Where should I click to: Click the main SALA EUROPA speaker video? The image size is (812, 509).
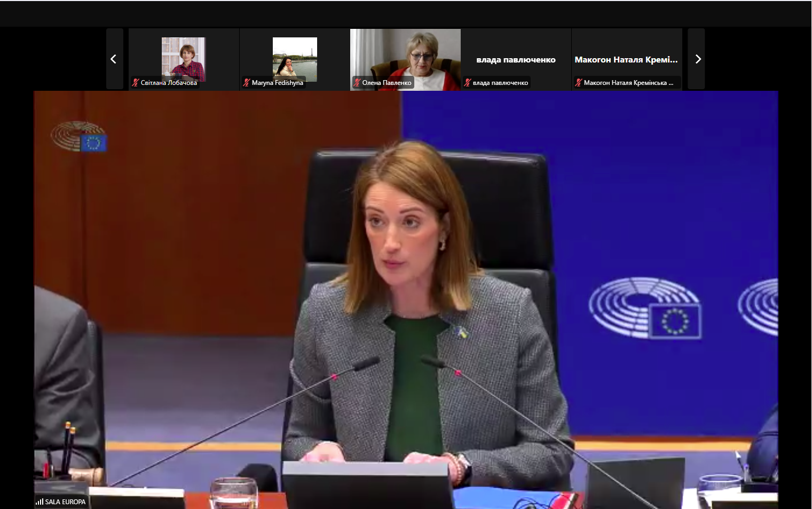pos(406,299)
